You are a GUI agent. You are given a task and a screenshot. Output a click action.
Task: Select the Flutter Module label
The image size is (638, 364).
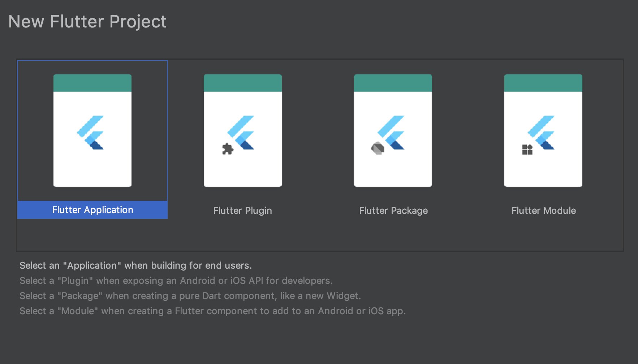[544, 211]
